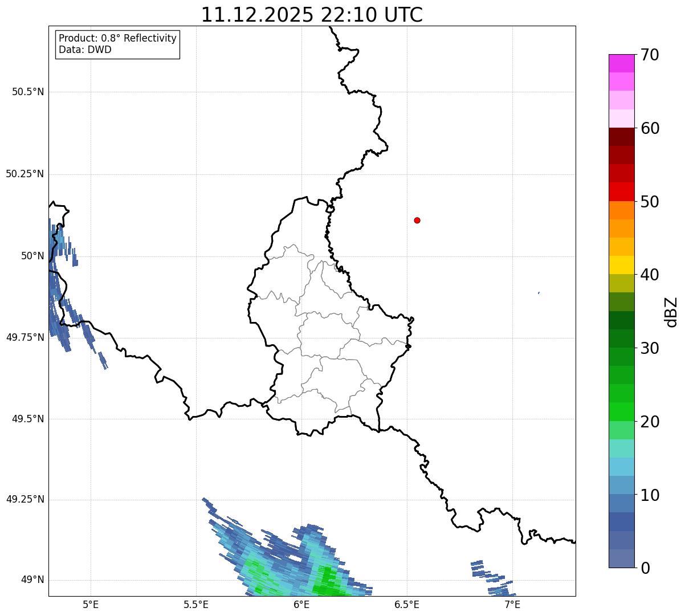This screenshot has width=685, height=616.
Task: Pick the magenta swatch at colorbar top
Action: point(621,63)
